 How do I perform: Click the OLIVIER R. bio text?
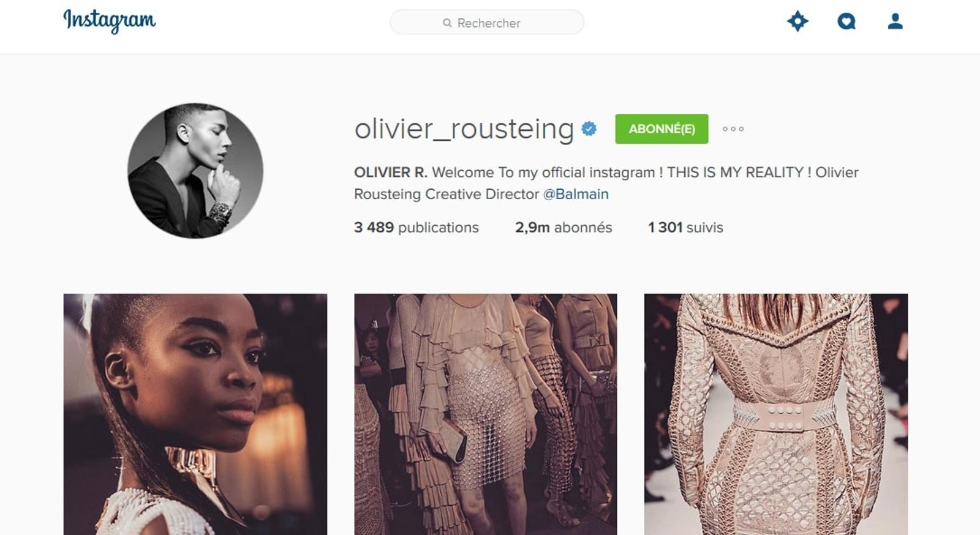click(x=391, y=173)
